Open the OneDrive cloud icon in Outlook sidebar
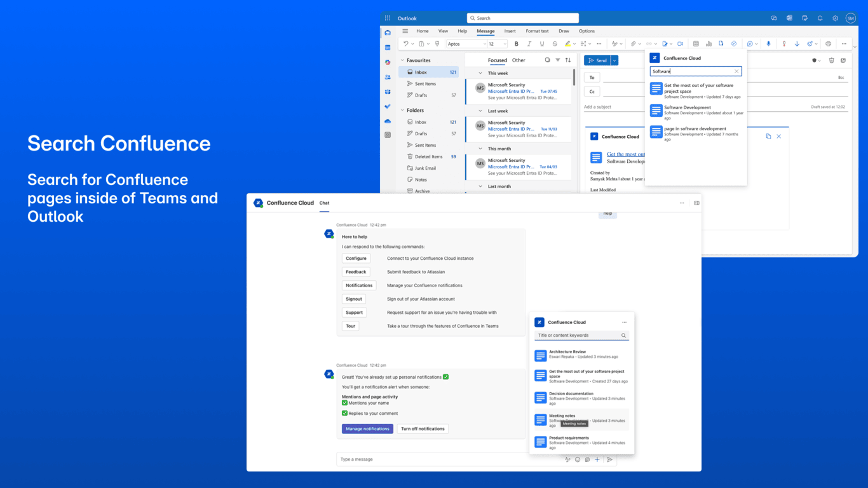The height and width of the screenshot is (488, 868). 388,121
